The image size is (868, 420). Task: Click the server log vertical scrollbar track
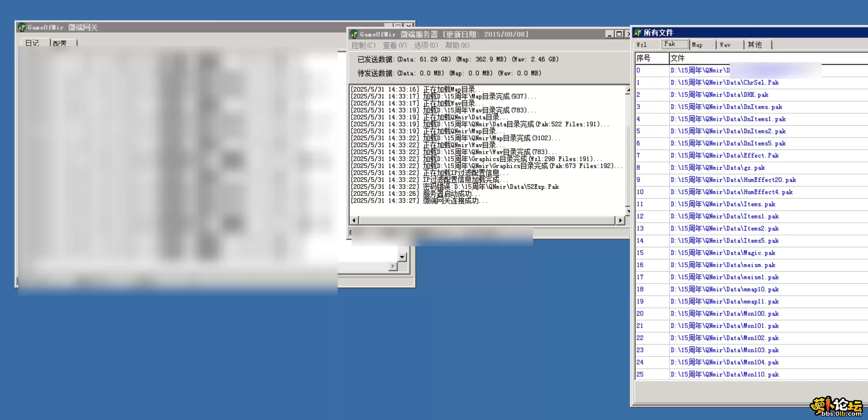(x=628, y=151)
